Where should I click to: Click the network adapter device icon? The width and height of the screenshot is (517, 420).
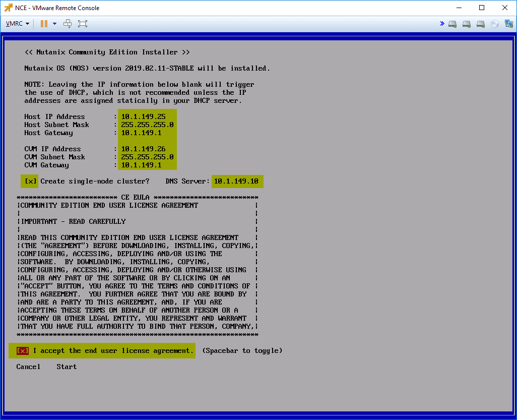pos(509,24)
